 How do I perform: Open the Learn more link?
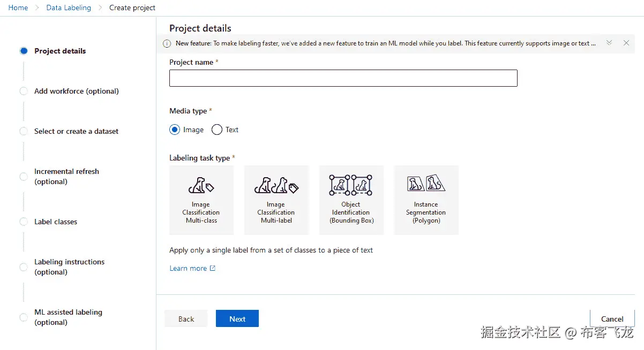[x=188, y=268]
